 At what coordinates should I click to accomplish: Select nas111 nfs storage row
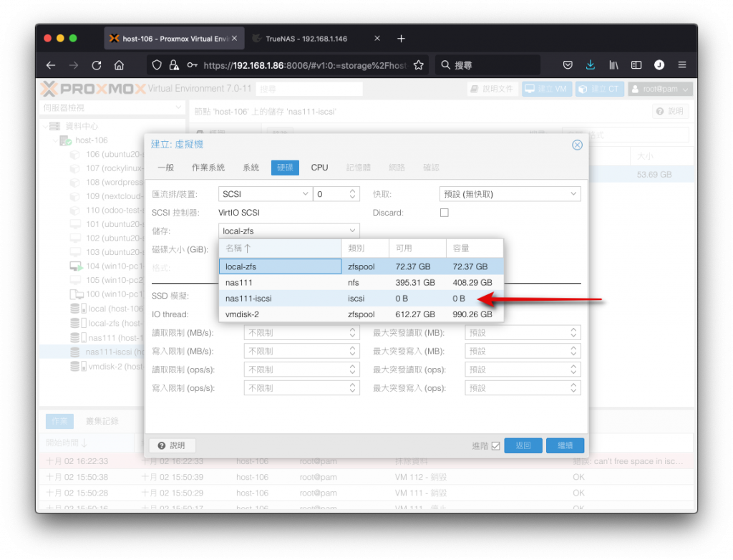click(x=361, y=283)
